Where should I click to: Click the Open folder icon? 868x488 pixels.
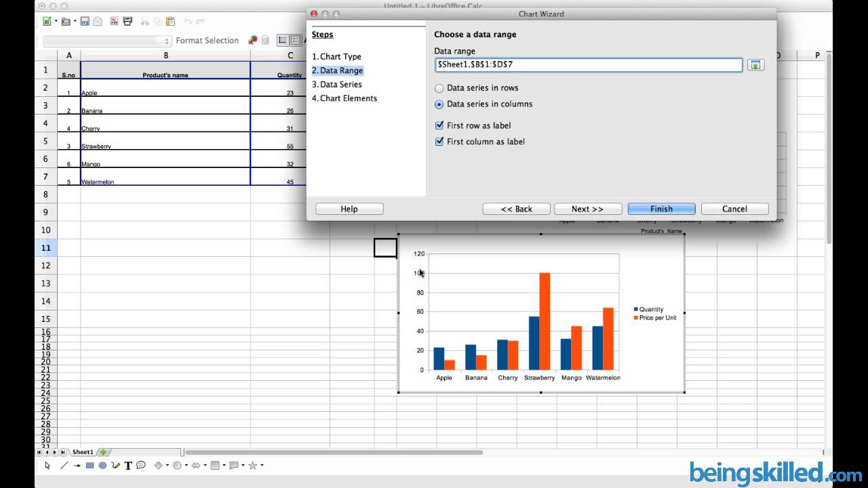(66, 22)
